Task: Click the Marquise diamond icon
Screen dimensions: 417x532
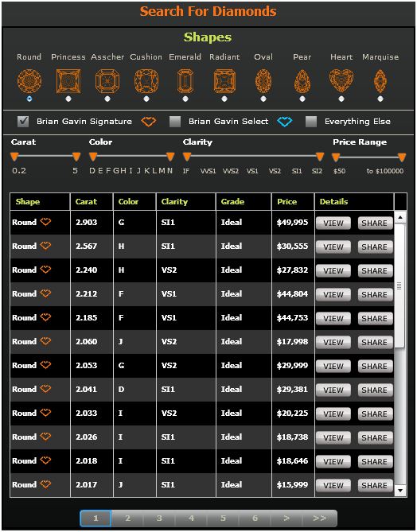Action: tap(380, 81)
